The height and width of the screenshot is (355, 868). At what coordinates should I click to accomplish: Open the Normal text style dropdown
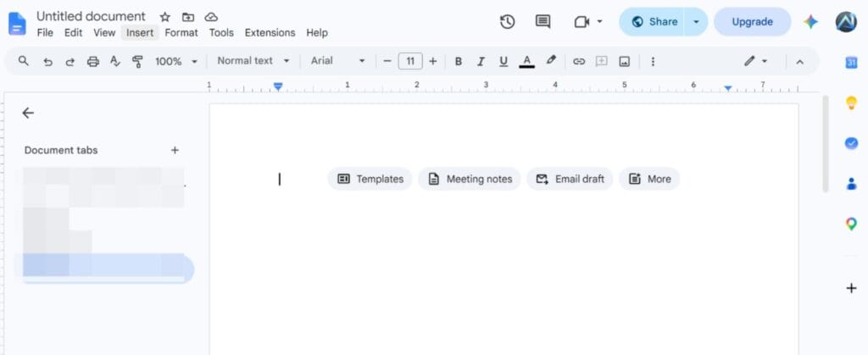(253, 61)
